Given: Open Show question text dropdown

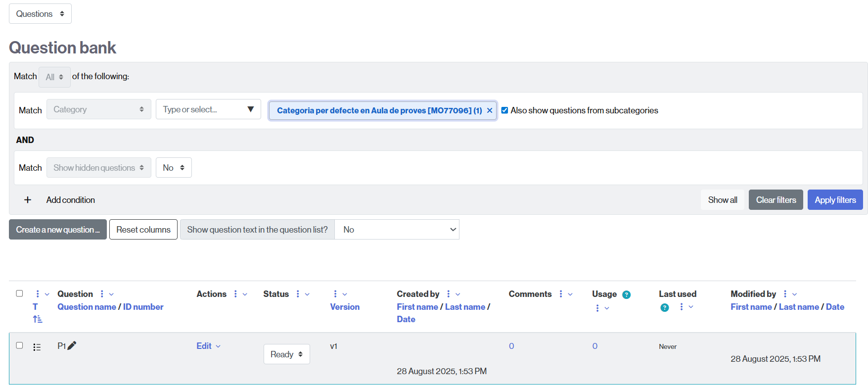Looking at the screenshot, I should point(397,230).
